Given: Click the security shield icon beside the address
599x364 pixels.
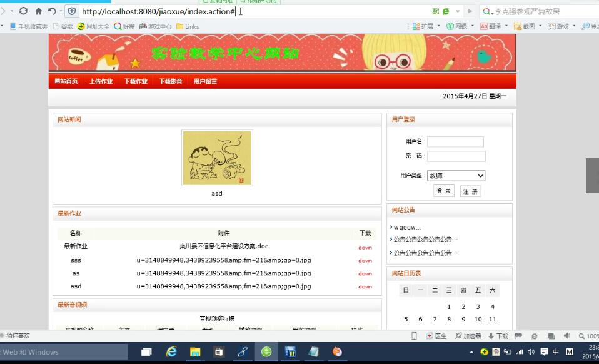Looking at the screenshot, I should click(71, 11).
